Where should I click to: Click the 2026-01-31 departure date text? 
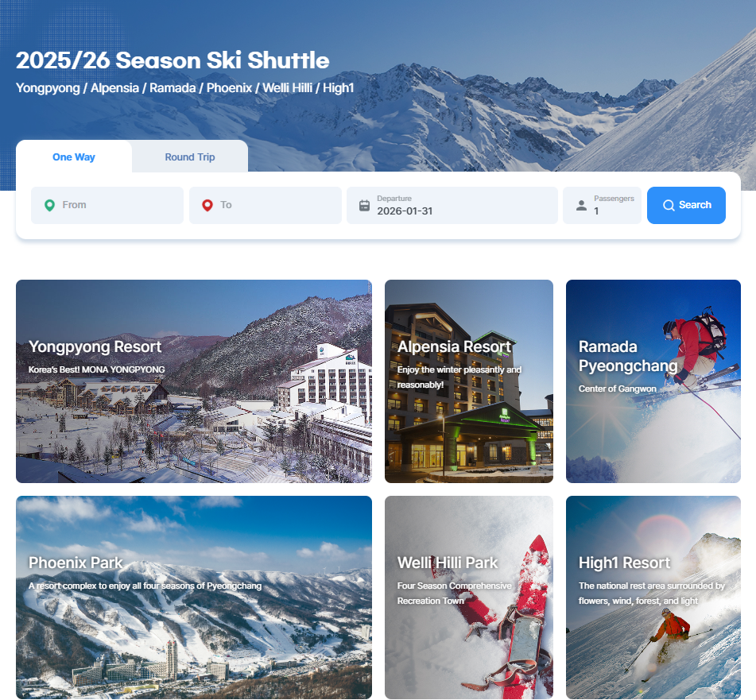click(x=405, y=211)
